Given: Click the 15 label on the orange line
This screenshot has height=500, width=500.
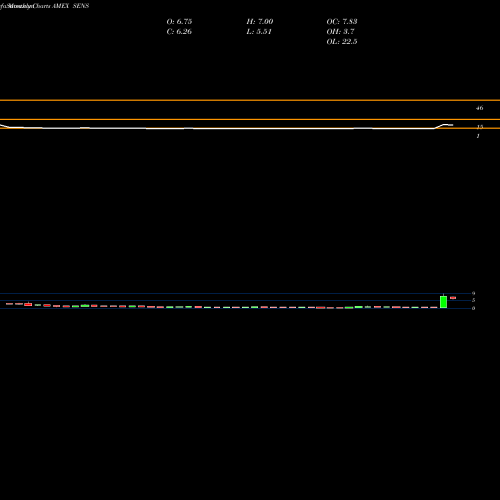Looking at the screenshot, I should coord(480,127).
